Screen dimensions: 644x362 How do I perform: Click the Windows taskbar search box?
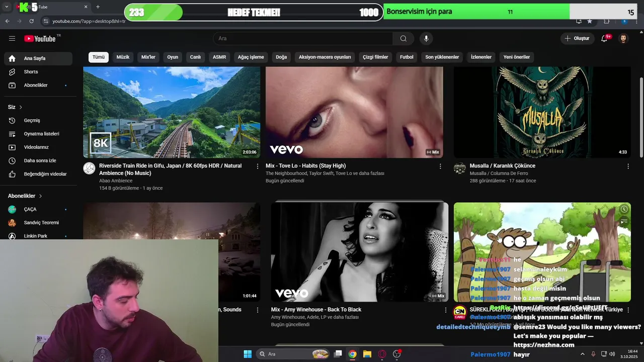tap(293, 354)
